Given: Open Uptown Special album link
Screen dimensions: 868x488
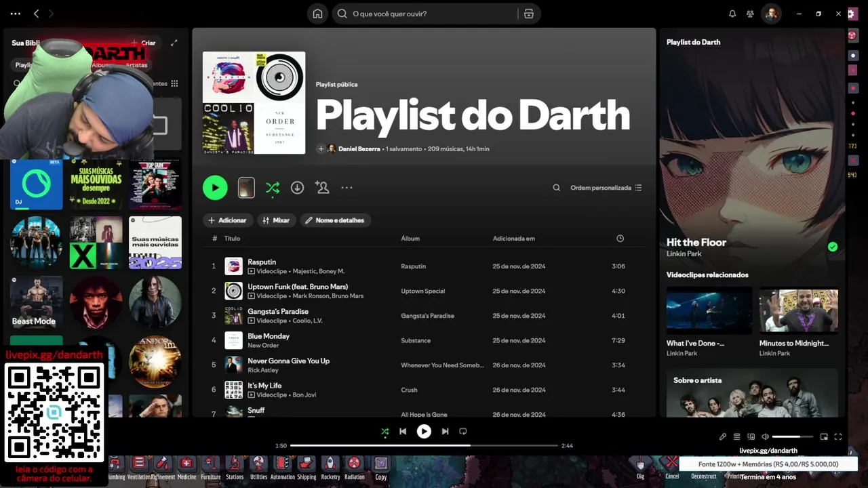Looking at the screenshot, I should point(423,291).
